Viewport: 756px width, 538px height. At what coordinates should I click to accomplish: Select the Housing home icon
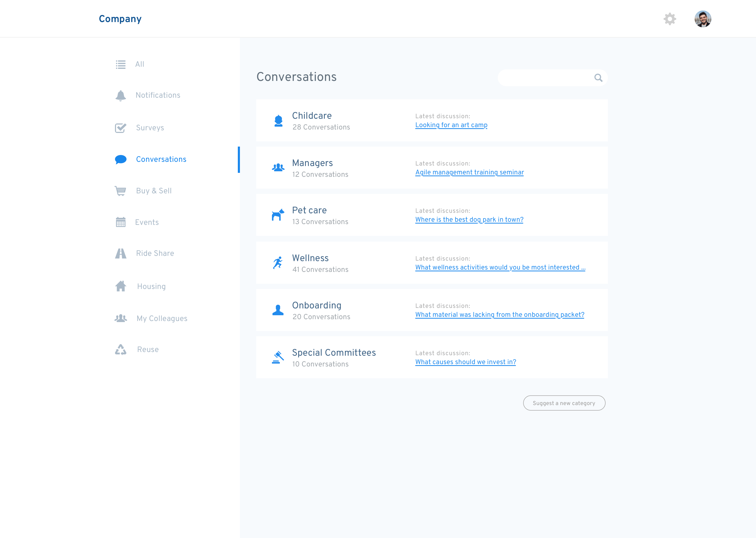[120, 286]
